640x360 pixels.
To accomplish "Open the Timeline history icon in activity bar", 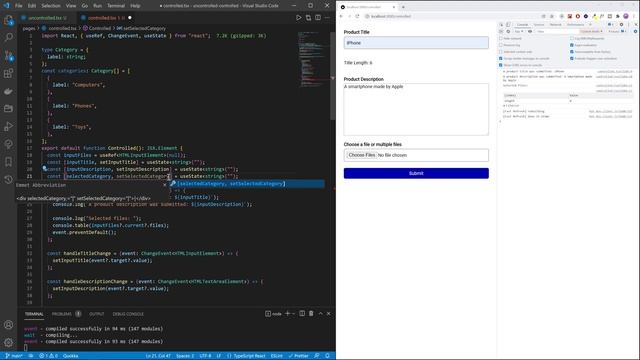I will (8, 180).
